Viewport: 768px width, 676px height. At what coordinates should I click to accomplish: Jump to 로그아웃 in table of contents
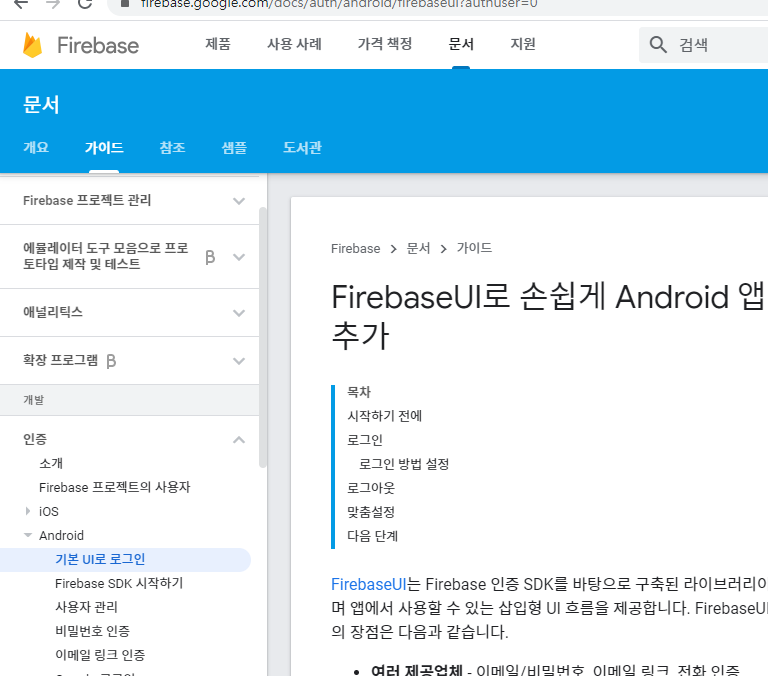click(371, 488)
